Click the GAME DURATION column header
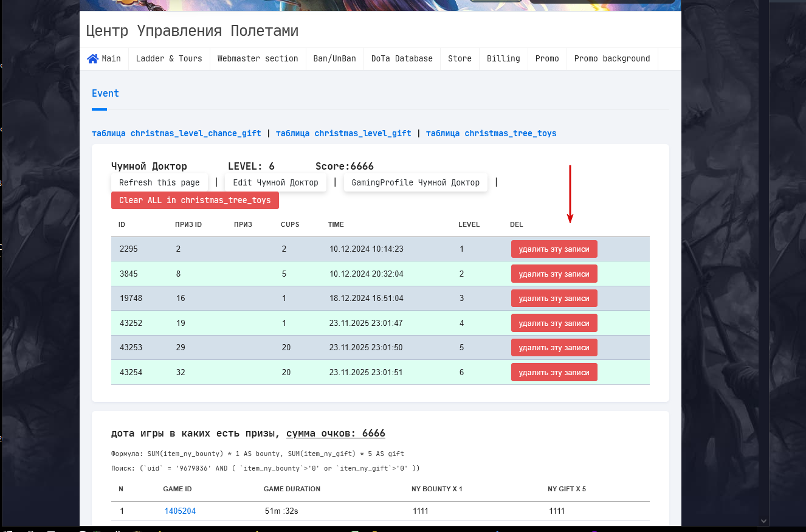The image size is (806, 532). [292, 489]
